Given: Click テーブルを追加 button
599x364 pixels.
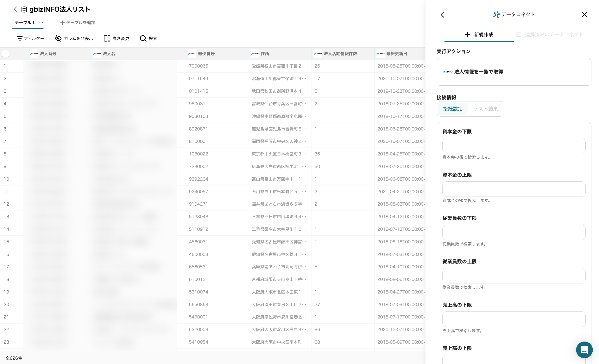Looking at the screenshot, I should coord(78,23).
